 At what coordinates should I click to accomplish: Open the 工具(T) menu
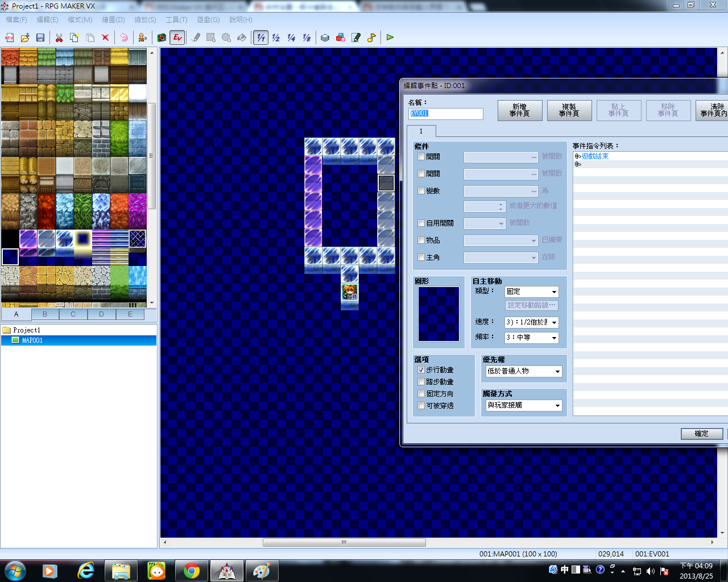[176, 20]
